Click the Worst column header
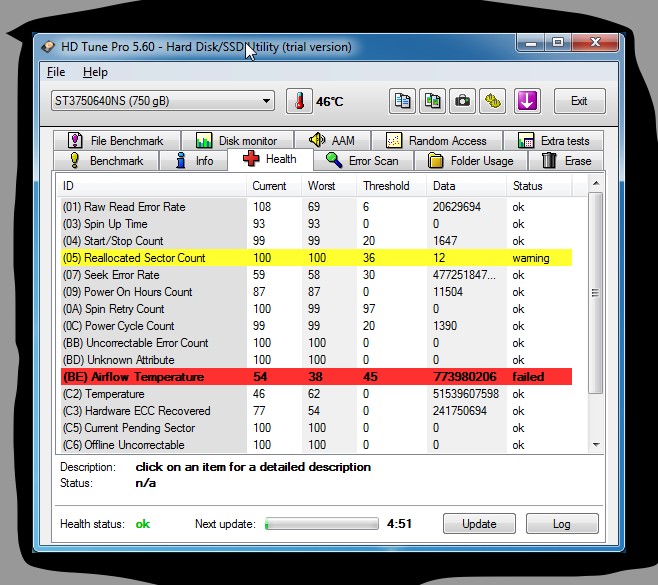The height and width of the screenshot is (585, 658). click(329, 186)
